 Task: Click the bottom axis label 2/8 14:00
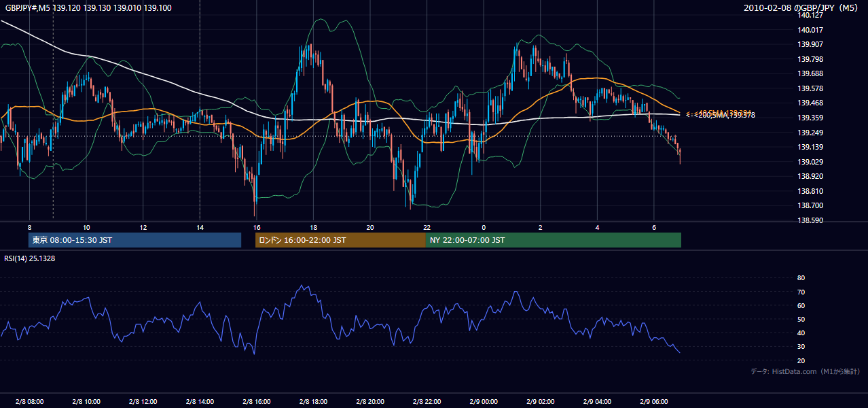[200, 401]
